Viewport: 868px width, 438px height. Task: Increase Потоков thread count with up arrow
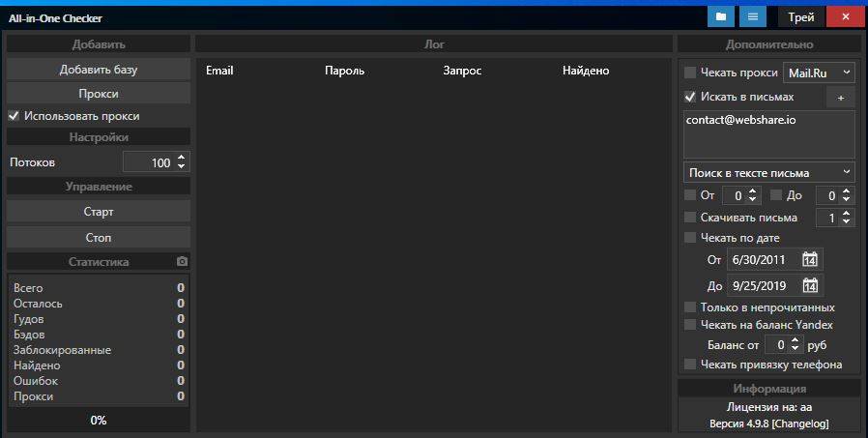click(x=181, y=158)
